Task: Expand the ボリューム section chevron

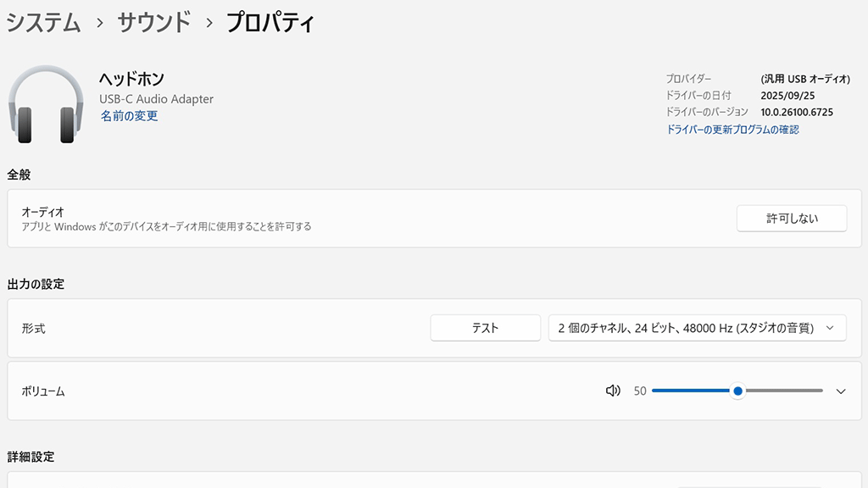Action: [841, 391]
